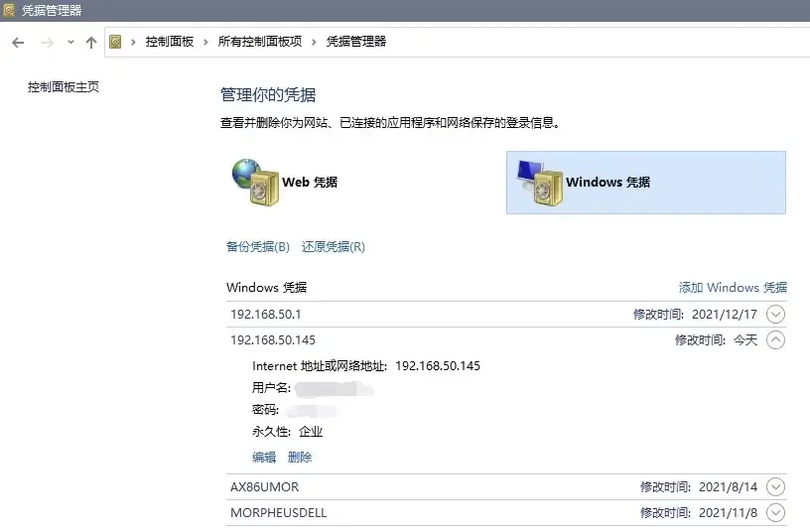Navigate to 所有控制面板项 in breadcrumb
The width and height of the screenshot is (810, 532).
click(260, 42)
